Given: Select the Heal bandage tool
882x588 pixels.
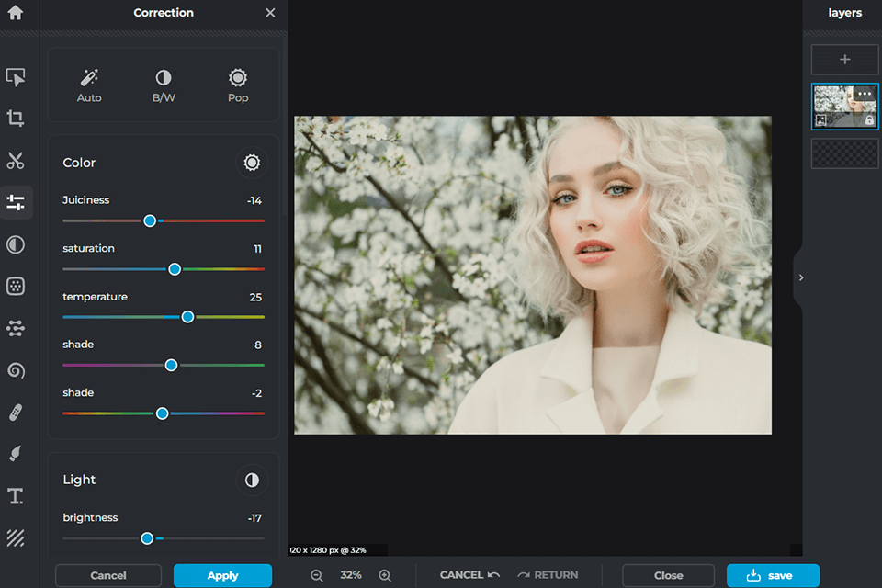Looking at the screenshot, I should pos(16,412).
